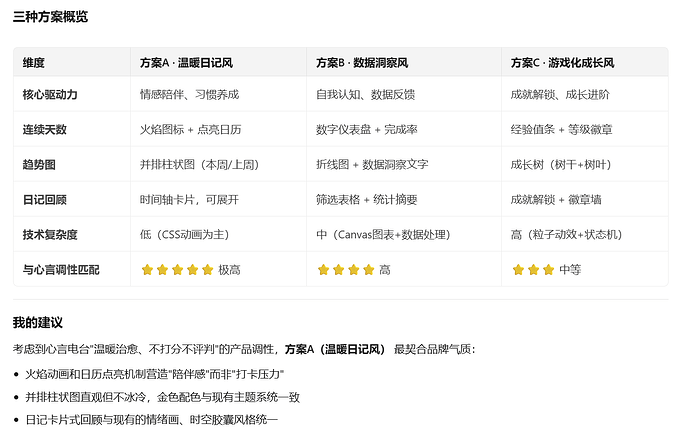Viewport: 690px width, 435px height.
Task: Click cell 中（Canvas图表+数据处理）
Action: [383, 235]
